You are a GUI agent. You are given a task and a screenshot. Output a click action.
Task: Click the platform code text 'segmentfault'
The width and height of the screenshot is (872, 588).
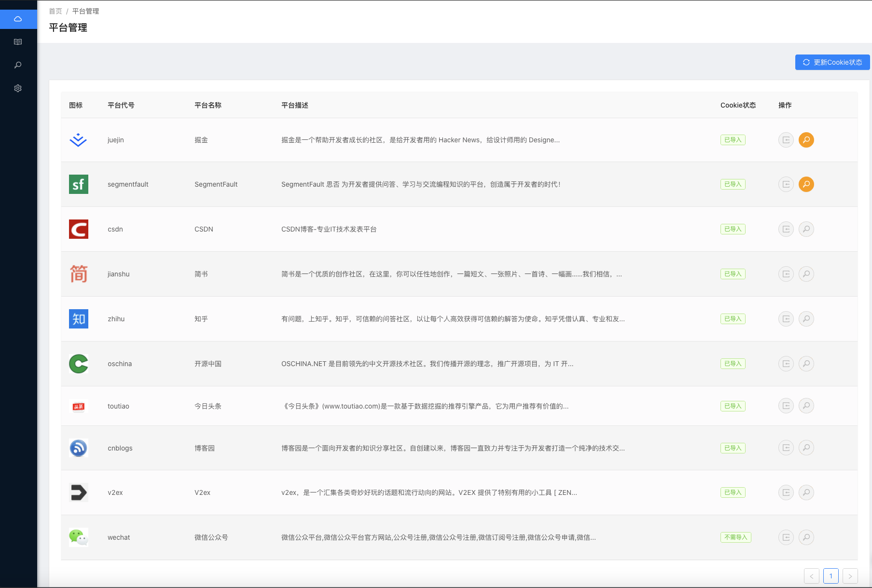point(128,184)
